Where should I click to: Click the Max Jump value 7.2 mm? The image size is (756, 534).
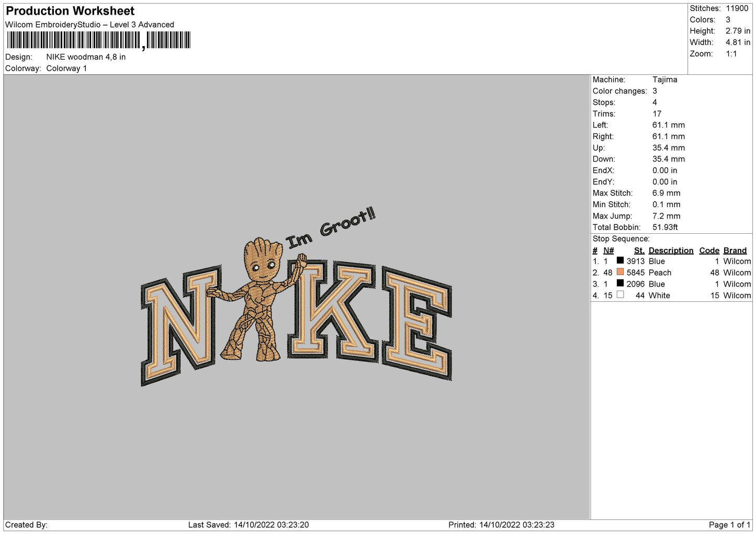point(666,216)
